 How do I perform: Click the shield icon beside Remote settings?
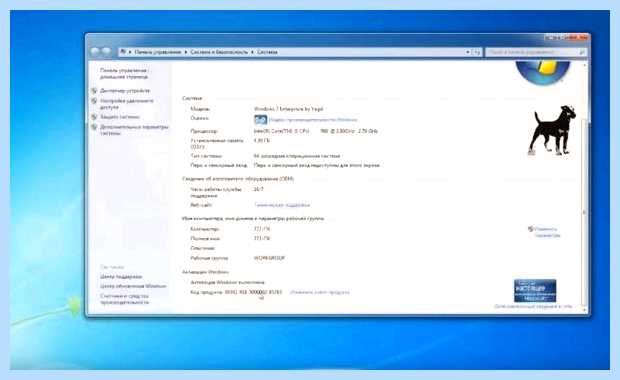[94, 101]
